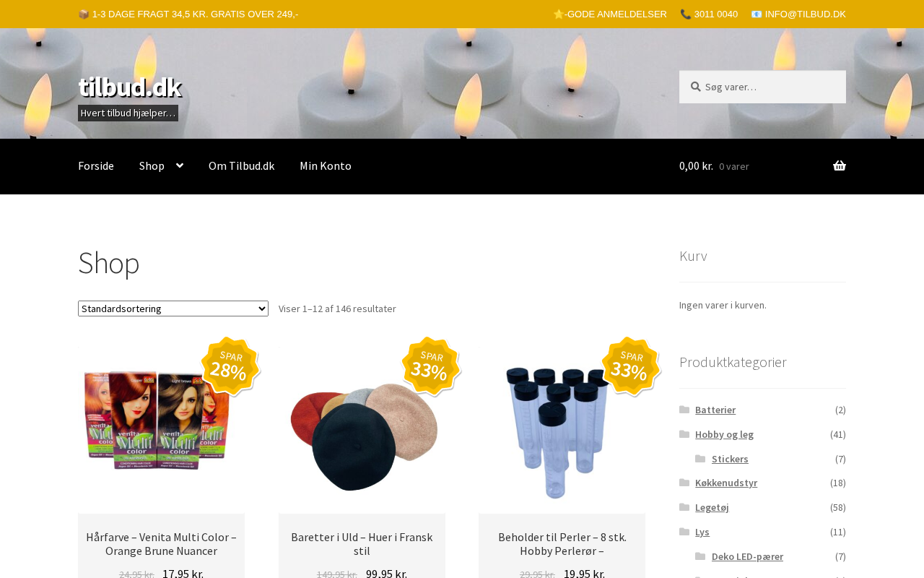
Task: Open the Min Konto page
Action: tap(326, 166)
